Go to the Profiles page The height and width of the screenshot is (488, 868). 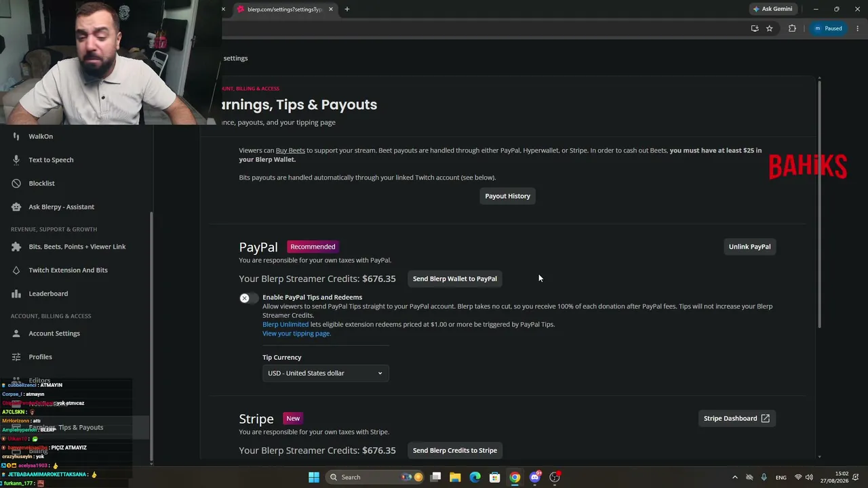click(x=40, y=357)
